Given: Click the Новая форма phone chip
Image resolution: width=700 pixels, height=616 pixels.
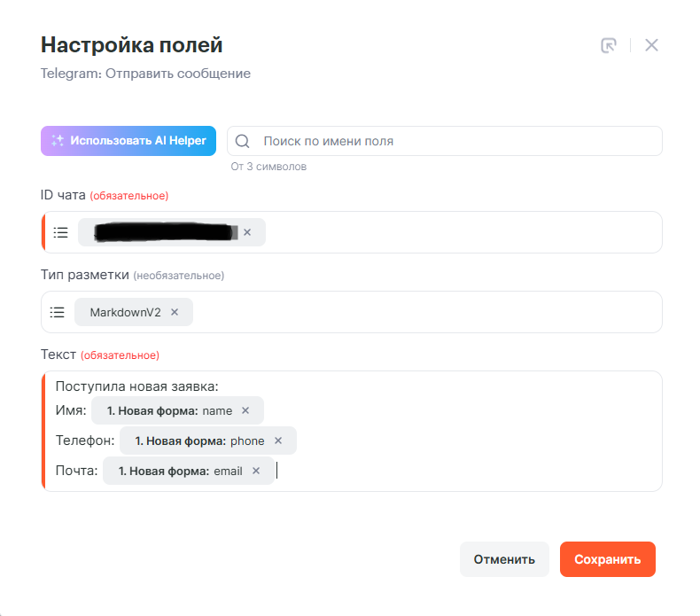Looking at the screenshot, I should [x=198, y=441].
